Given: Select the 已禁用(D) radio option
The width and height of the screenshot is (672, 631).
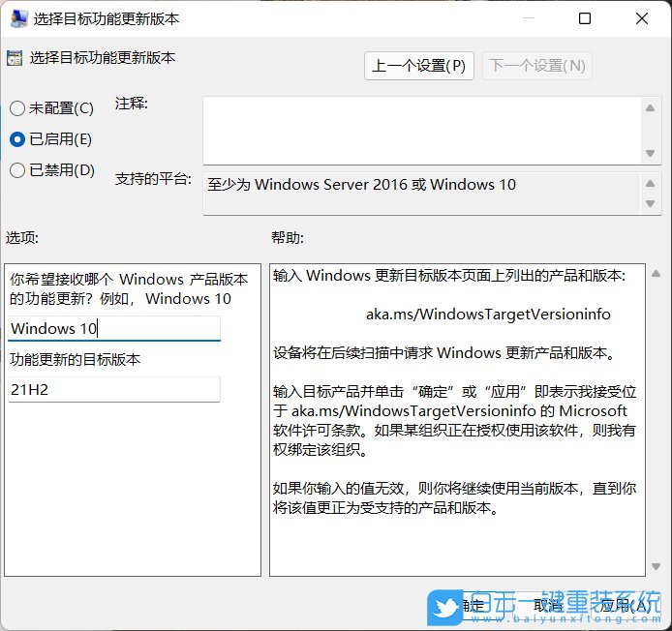Looking at the screenshot, I should click(52, 170).
